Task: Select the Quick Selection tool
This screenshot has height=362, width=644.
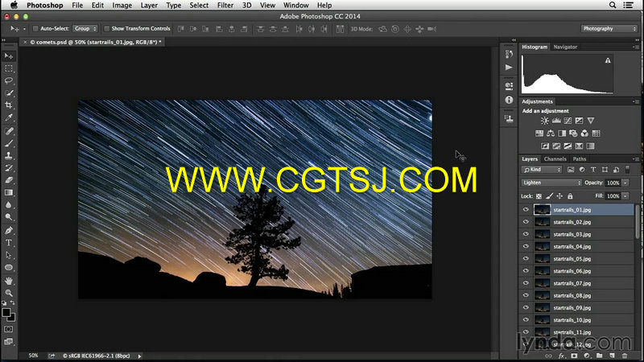Action: [9, 93]
